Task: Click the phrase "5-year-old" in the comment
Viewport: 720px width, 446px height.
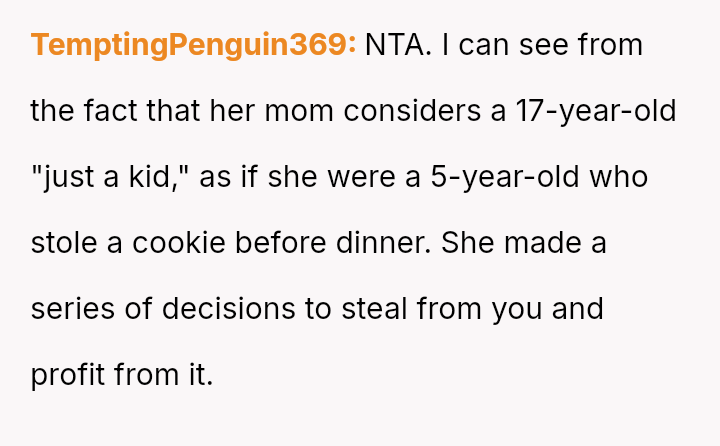Action: pyautogui.click(x=505, y=177)
